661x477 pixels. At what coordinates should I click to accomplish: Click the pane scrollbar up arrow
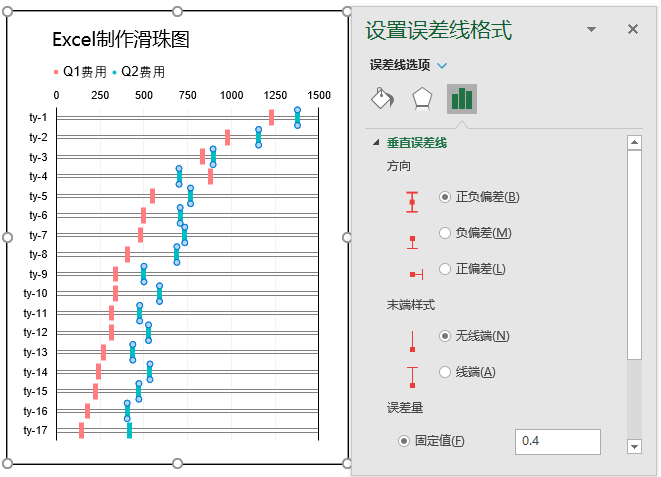tap(634, 142)
